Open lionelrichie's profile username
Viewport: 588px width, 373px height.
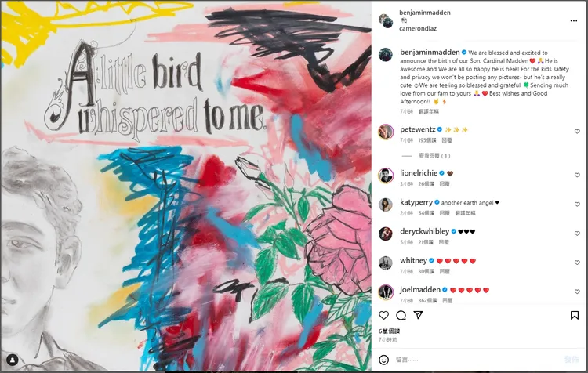point(419,173)
